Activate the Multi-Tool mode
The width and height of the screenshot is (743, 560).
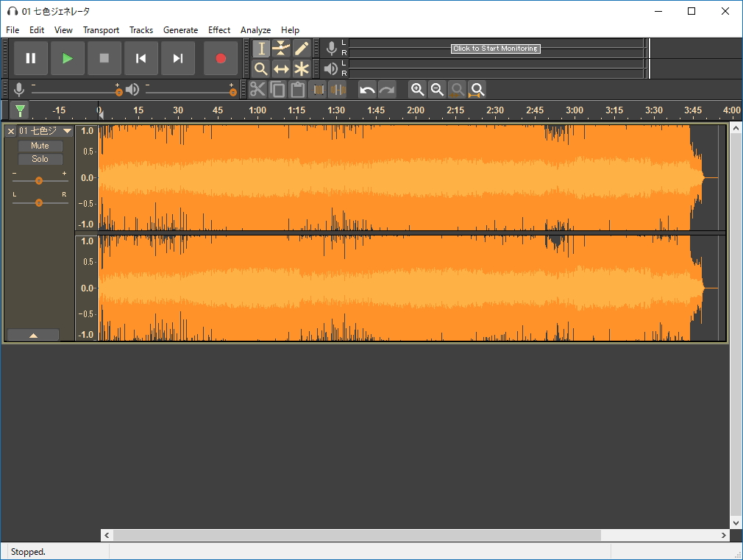pos(302,69)
